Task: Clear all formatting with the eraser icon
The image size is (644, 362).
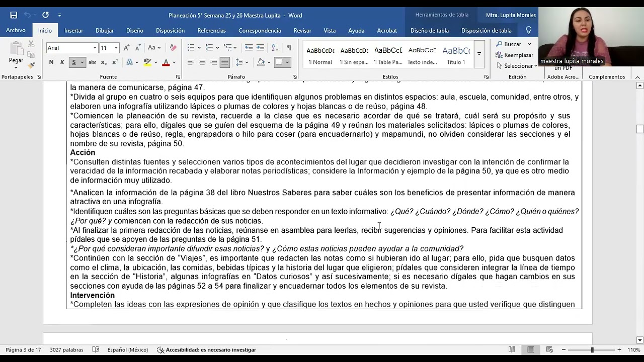Action: click(x=173, y=48)
